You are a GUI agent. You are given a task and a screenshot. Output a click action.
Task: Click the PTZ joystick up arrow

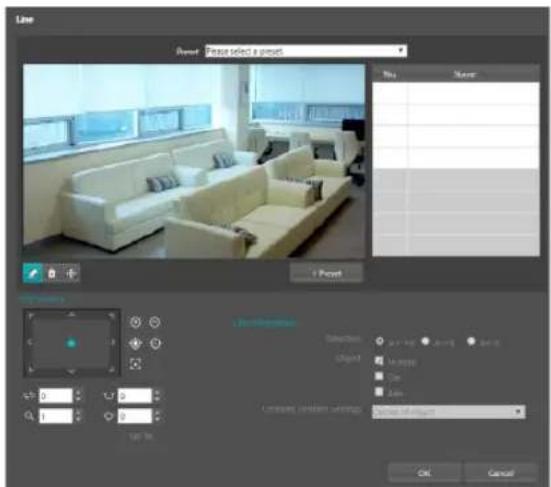point(72,314)
